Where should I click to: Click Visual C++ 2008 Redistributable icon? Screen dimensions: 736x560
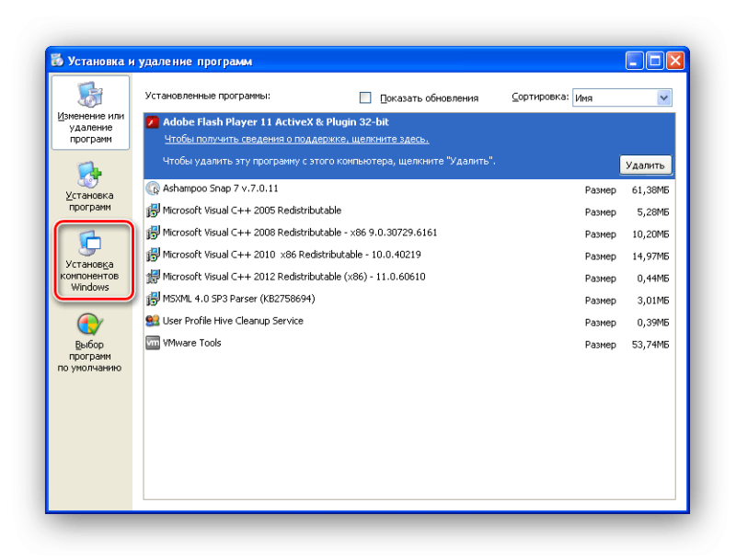click(153, 233)
